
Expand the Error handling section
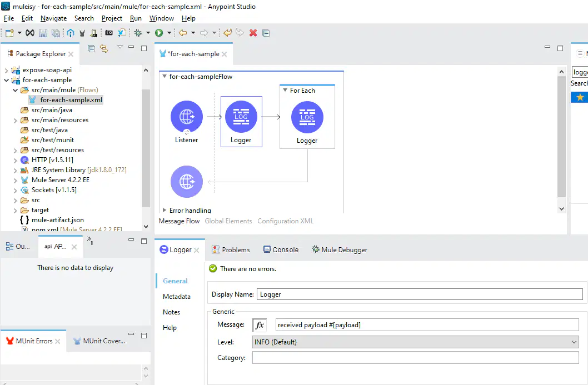pyautogui.click(x=165, y=211)
